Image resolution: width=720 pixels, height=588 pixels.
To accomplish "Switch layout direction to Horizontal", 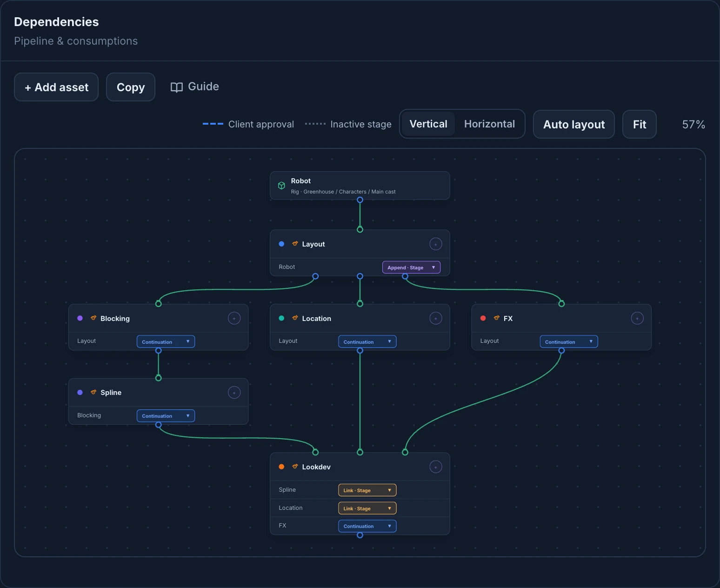I will click(489, 124).
